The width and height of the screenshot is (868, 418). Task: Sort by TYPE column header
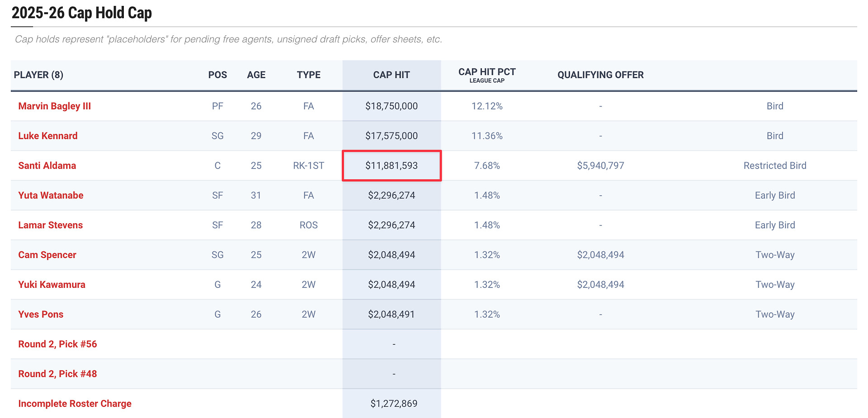click(x=308, y=75)
